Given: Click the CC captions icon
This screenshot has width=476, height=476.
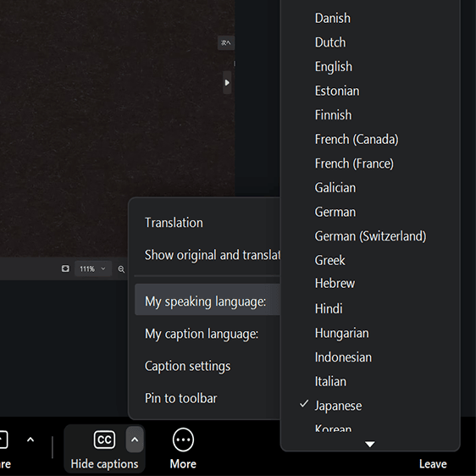Looking at the screenshot, I should (104, 440).
